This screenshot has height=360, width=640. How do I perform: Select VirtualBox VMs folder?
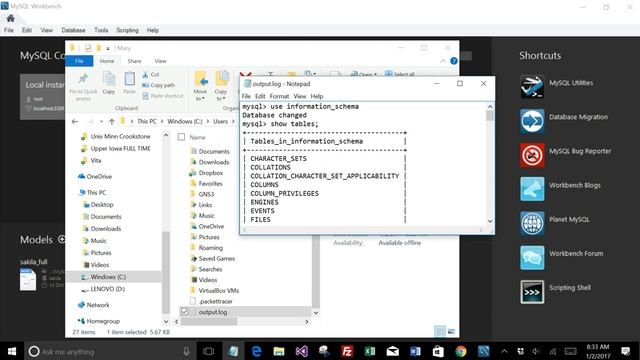(x=218, y=291)
